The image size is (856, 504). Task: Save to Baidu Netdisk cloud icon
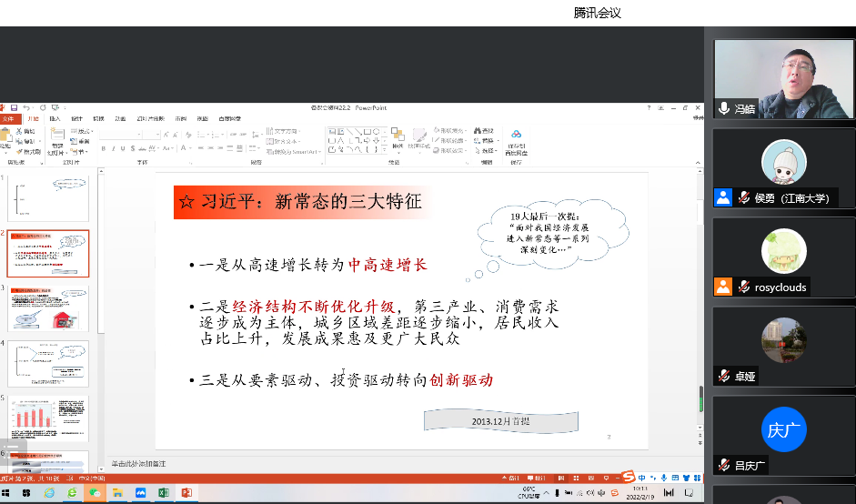point(516,136)
